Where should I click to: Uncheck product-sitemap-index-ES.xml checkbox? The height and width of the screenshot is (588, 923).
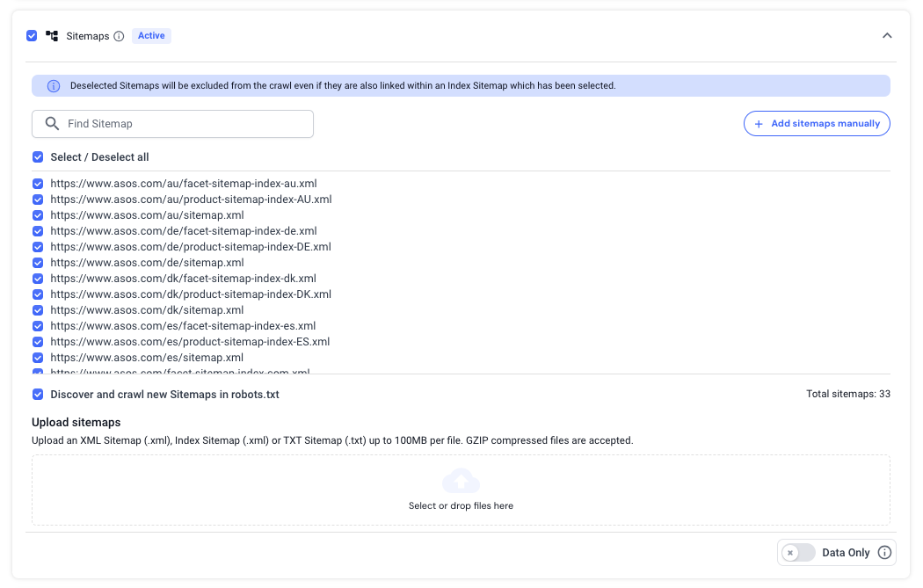[38, 342]
